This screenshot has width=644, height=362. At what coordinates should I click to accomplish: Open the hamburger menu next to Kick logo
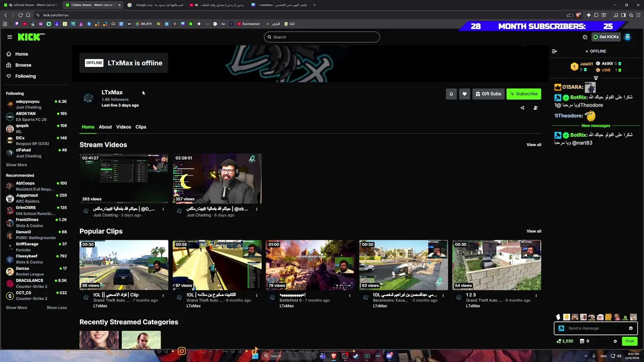click(x=10, y=37)
